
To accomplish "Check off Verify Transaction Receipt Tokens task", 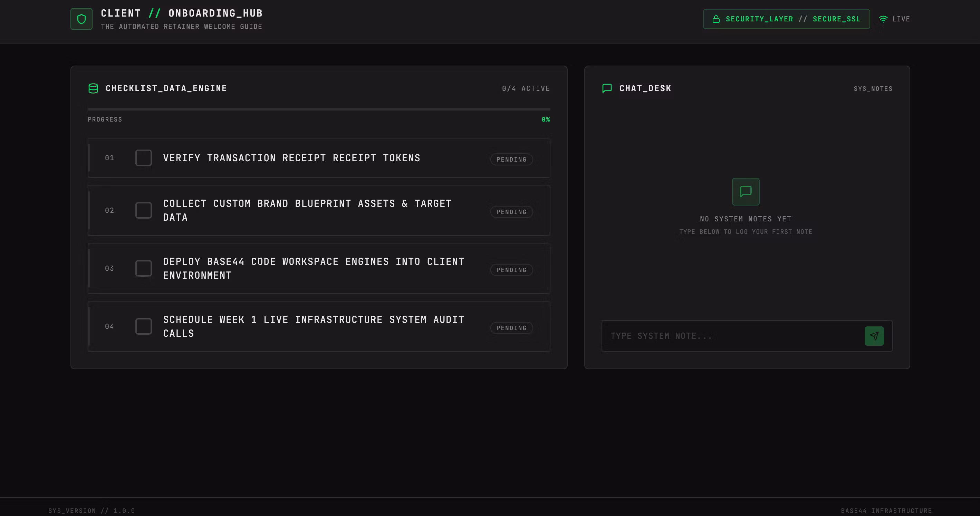I will 143,158.
